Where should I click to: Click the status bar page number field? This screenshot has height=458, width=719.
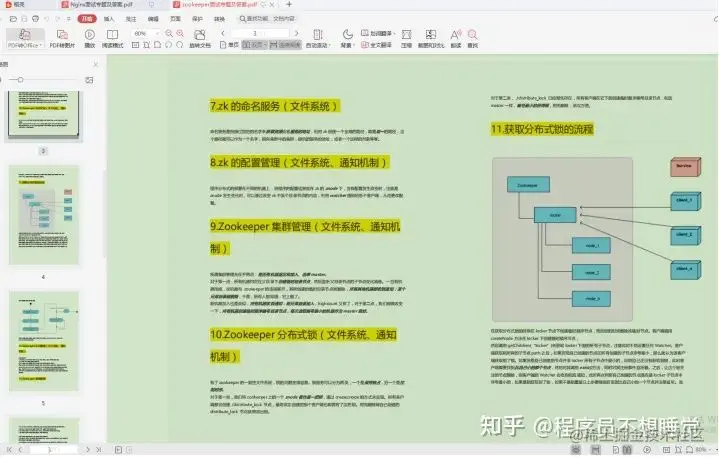click(x=53, y=450)
